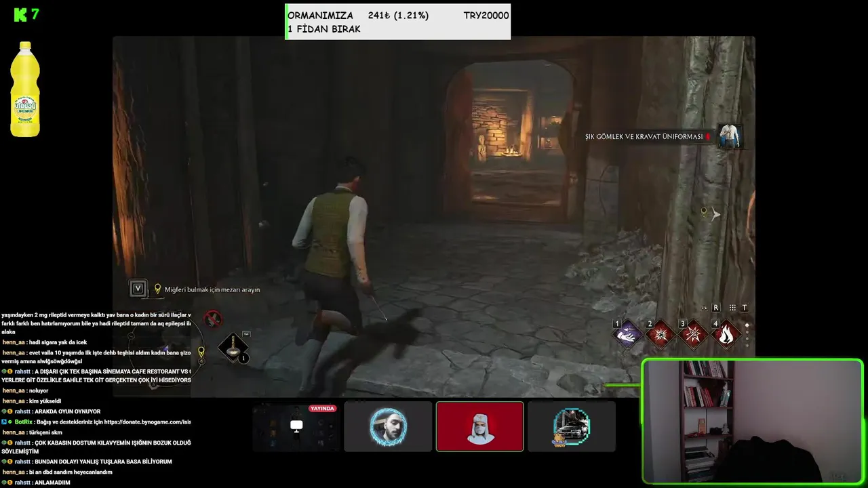Screen dimensions: 868x488
Task: Click the yellow quest marker on the minimap
Action: coord(201,352)
